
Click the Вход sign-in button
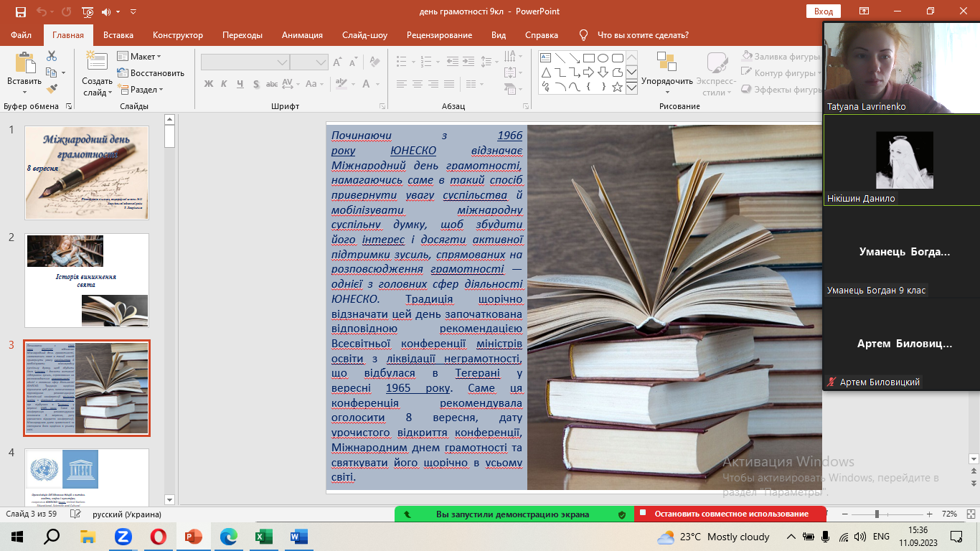coord(824,11)
